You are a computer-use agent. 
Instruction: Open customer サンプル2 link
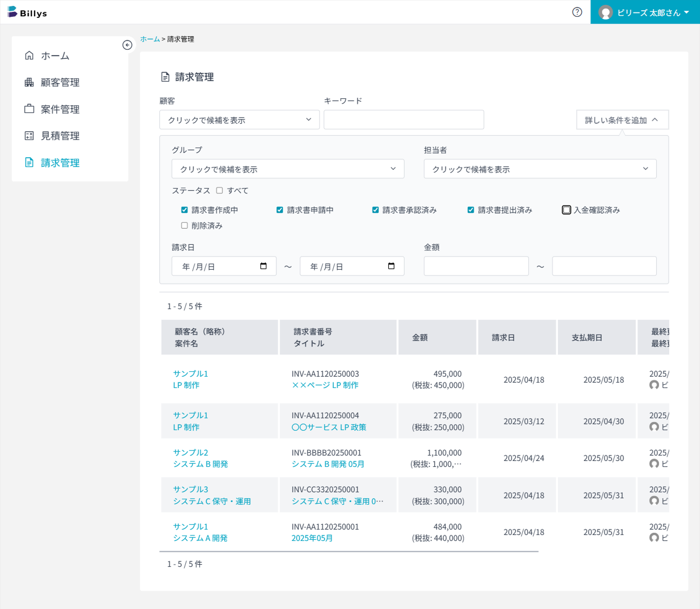(191, 452)
